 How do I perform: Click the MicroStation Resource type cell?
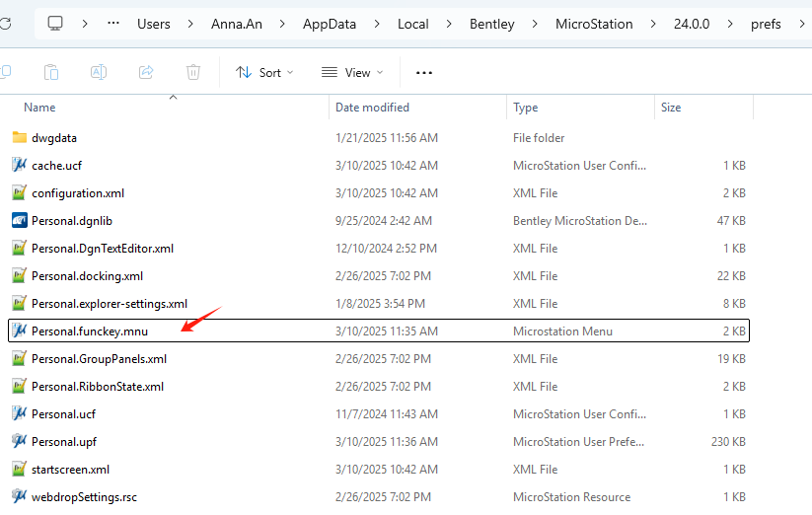coord(571,497)
